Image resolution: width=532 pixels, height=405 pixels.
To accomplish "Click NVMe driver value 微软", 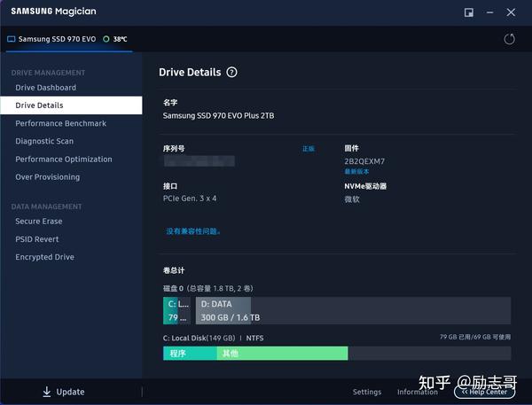I will click(x=352, y=199).
